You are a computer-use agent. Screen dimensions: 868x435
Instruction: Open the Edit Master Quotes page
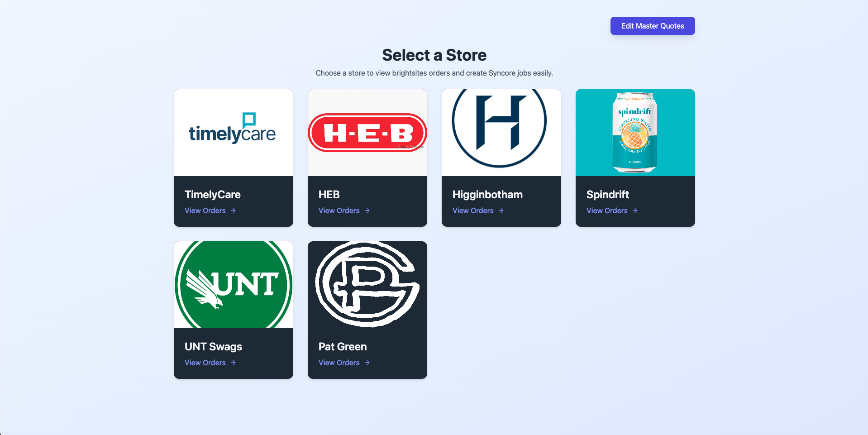coord(652,26)
